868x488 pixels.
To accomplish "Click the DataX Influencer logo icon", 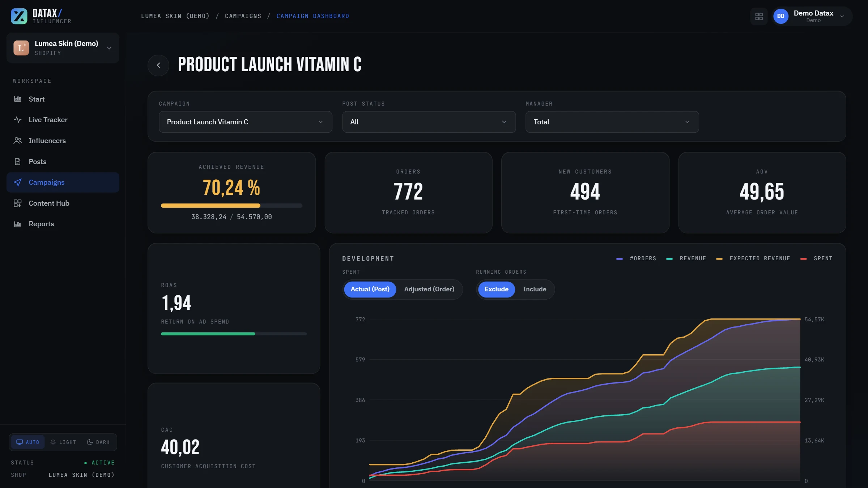I will pyautogui.click(x=19, y=16).
